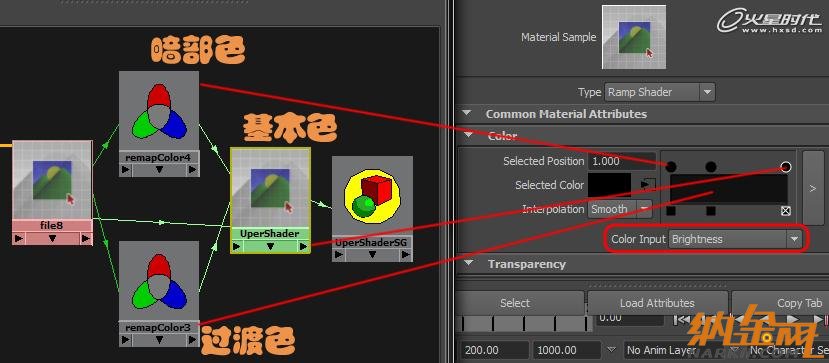The image size is (829, 363).
Task: Open larger ramp editor with > button
Action: 813,188
